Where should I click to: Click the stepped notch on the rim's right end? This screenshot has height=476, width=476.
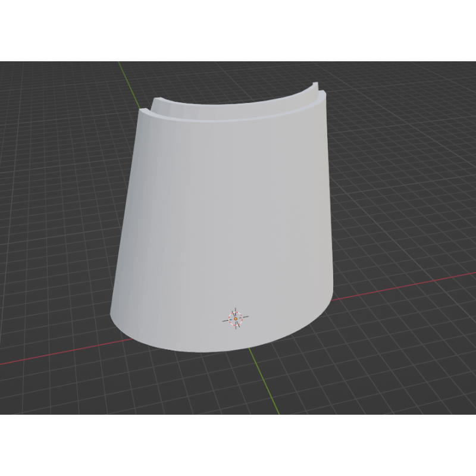click(x=318, y=92)
